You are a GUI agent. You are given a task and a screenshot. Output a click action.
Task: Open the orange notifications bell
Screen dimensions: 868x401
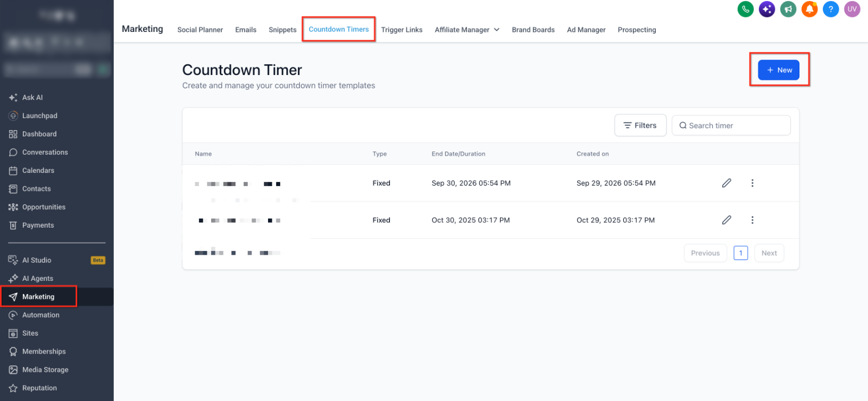click(809, 9)
